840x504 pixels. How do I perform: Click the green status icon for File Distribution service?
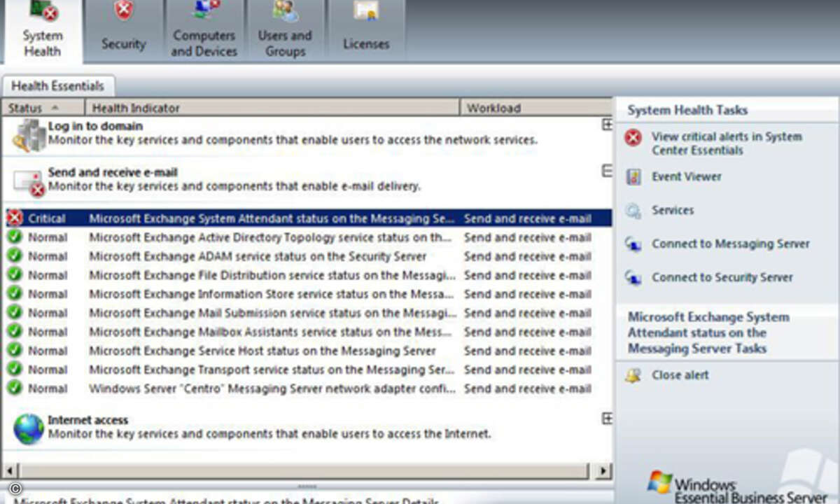(15, 275)
